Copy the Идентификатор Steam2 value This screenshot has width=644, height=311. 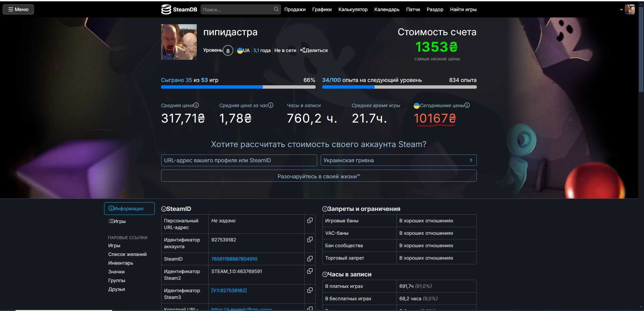click(310, 271)
